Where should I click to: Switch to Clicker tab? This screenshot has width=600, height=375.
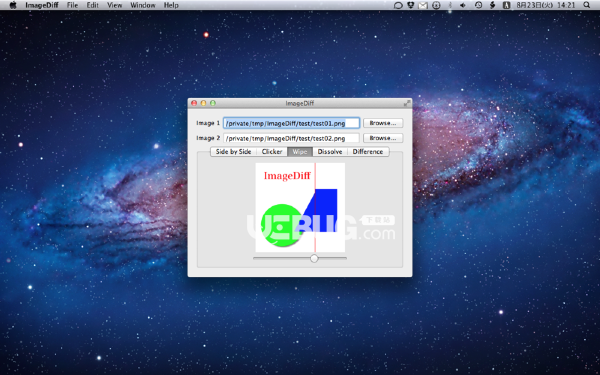point(272,152)
